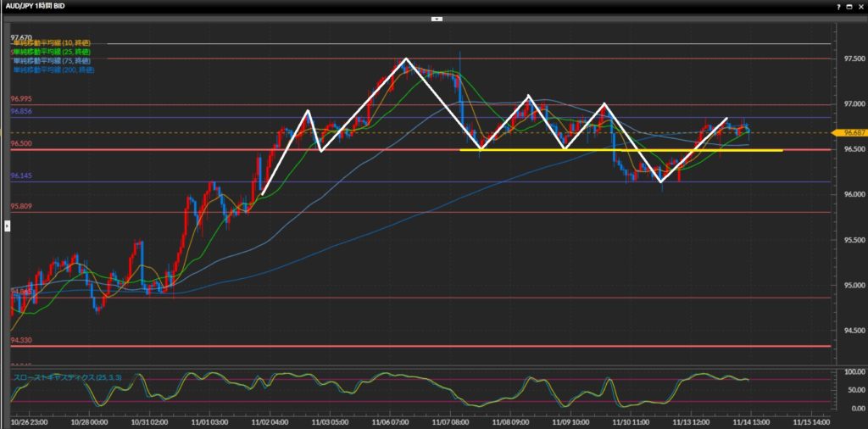Select the 10-period moving average label
Viewport: 868px width, 429px height.
(x=53, y=43)
